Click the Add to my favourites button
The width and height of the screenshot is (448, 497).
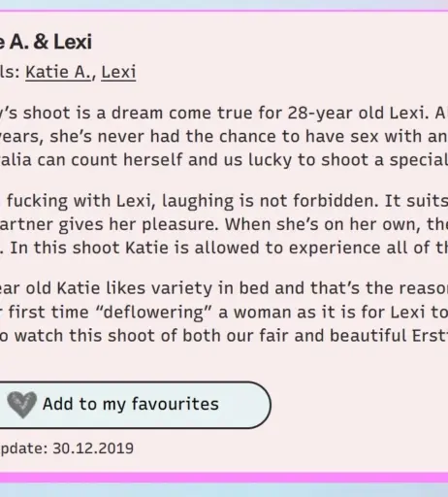pyautogui.click(x=131, y=405)
